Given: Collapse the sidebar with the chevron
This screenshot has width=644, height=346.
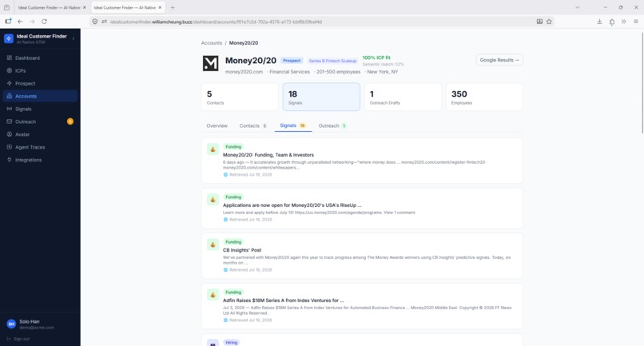Looking at the screenshot, I should point(74,38).
